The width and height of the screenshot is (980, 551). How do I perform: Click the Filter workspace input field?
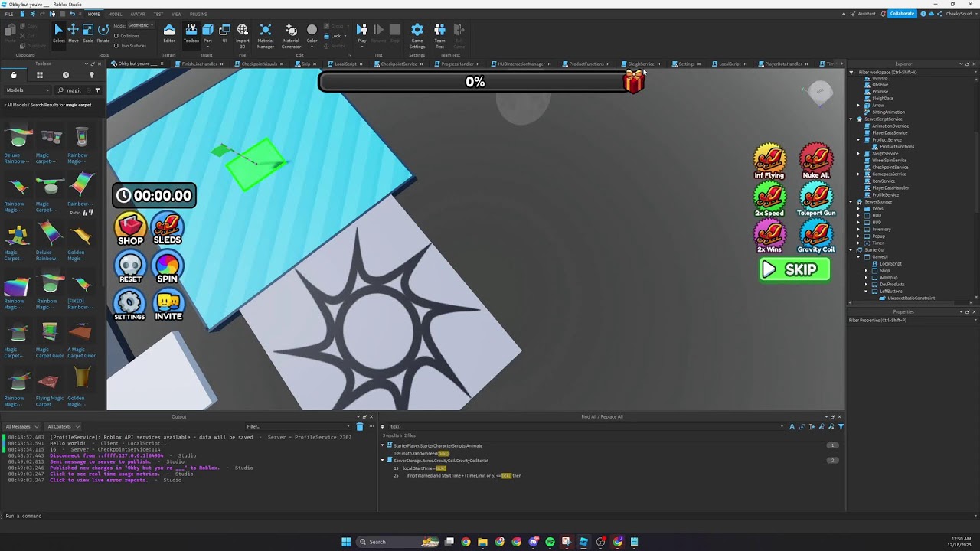(911, 73)
